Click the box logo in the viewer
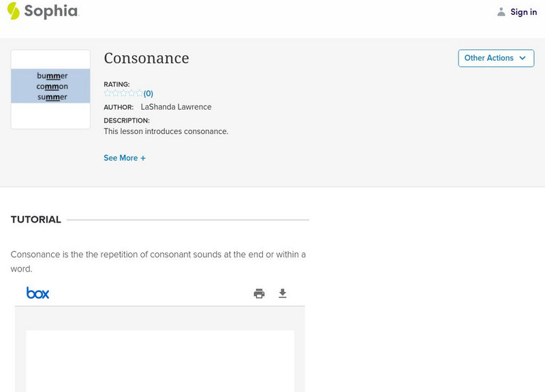Screen dimensions: 545x392 tap(38, 293)
